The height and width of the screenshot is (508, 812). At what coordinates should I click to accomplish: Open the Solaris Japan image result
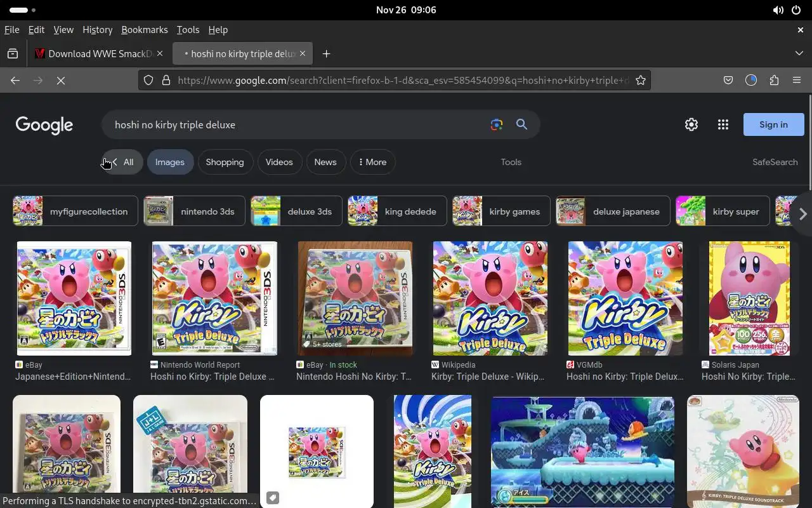(749, 298)
